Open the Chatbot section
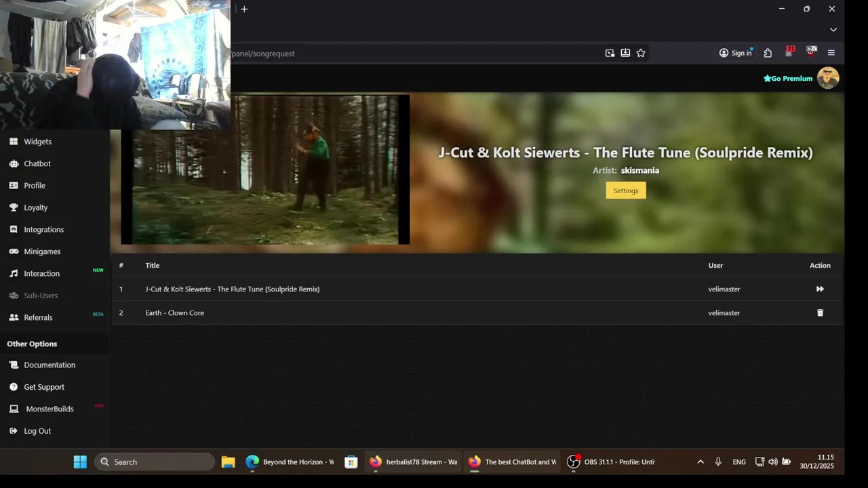Screen dimensions: 868x488 (37, 163)
